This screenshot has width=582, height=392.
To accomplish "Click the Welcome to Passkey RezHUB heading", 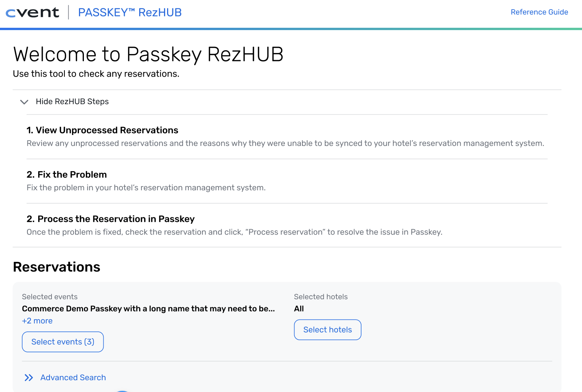I will tap(148, 54).
